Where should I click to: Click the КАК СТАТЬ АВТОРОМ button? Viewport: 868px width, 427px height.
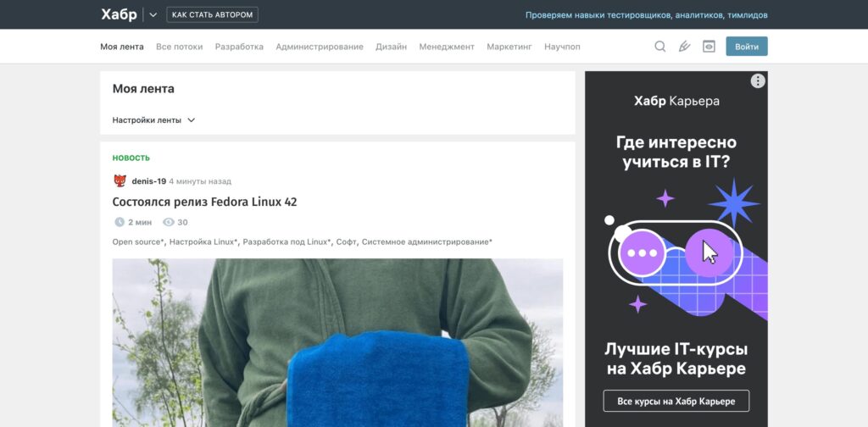[x=213, y=14]
